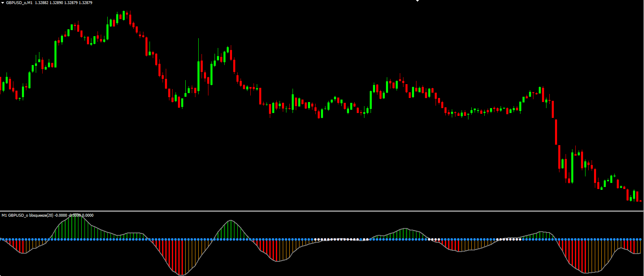Click the GBPUSD_o,M1 chart symbol label
Screen dimensions: 644x276
19,2
